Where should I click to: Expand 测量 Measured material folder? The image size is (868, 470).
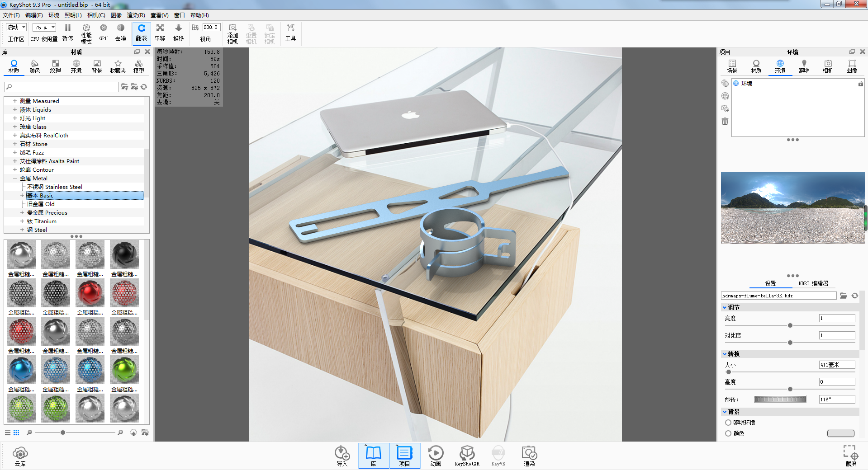pyautogui.click(x=14, y=101)
